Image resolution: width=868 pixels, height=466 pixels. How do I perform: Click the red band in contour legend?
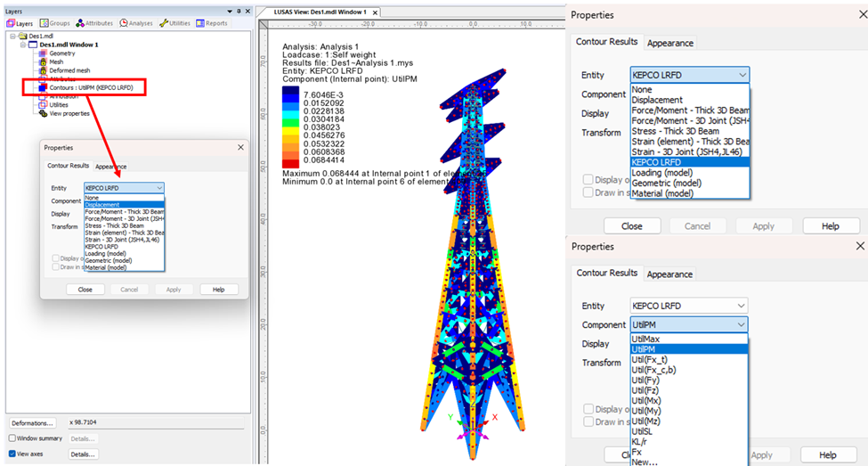[x=291, y=162]
